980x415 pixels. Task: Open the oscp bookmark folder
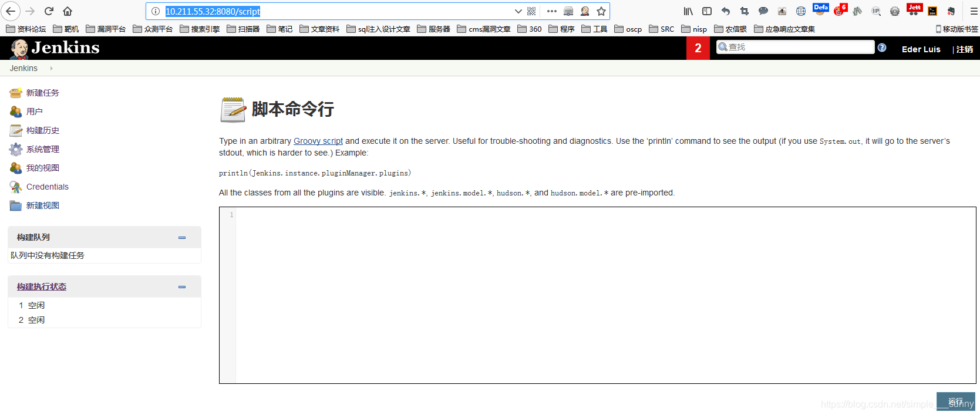pyautogui.click(x=628, y=29)
